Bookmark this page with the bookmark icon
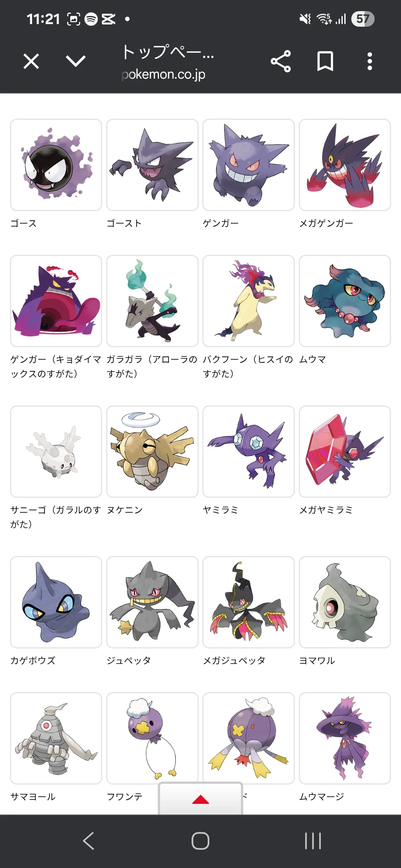 325,61
